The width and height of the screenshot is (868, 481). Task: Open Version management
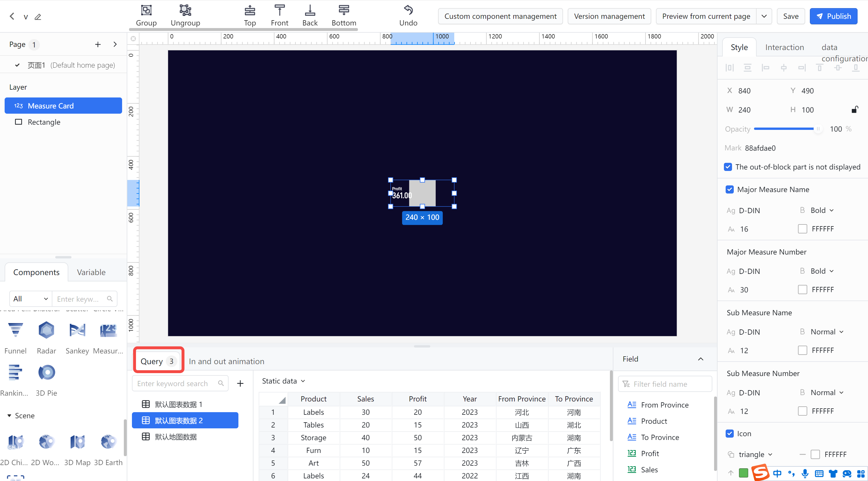click(x=609, y=16)
